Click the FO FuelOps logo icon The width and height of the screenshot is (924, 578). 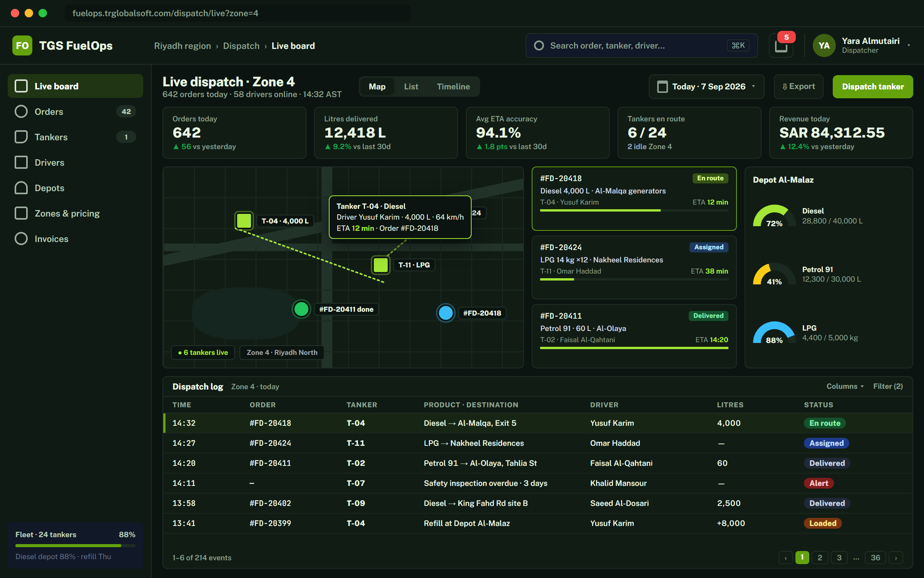22,45
